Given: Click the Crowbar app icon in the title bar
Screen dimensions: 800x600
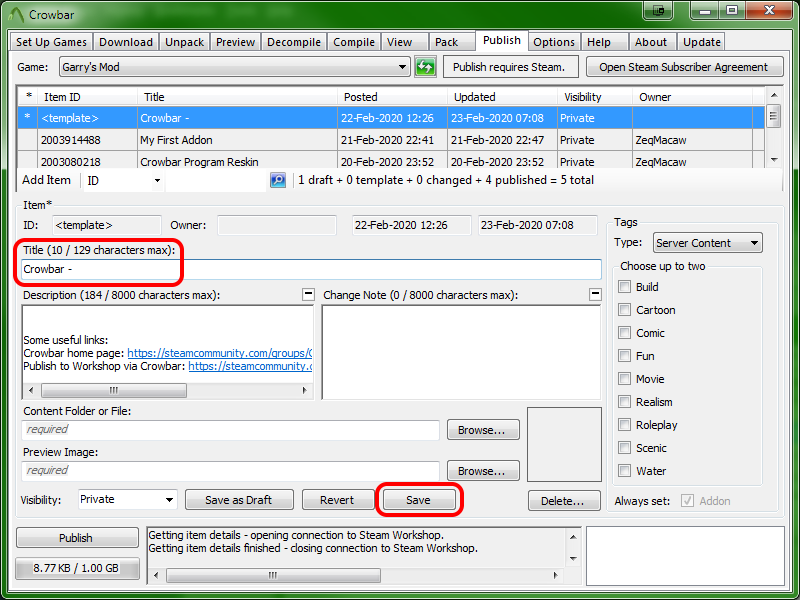Looking at the screenshot, I should pyautogui.click(x=15, y=15).
